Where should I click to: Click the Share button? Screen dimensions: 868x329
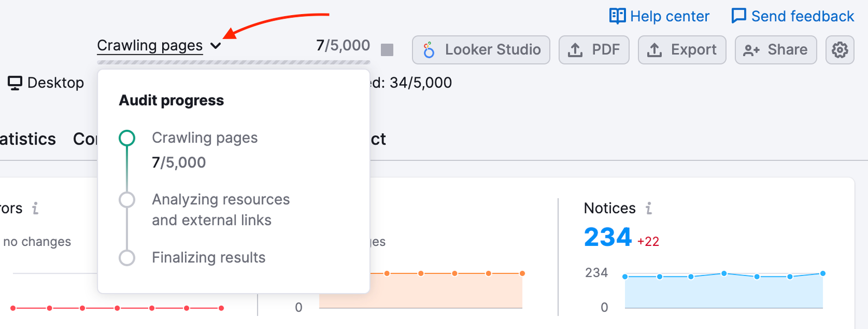point(776,49)
